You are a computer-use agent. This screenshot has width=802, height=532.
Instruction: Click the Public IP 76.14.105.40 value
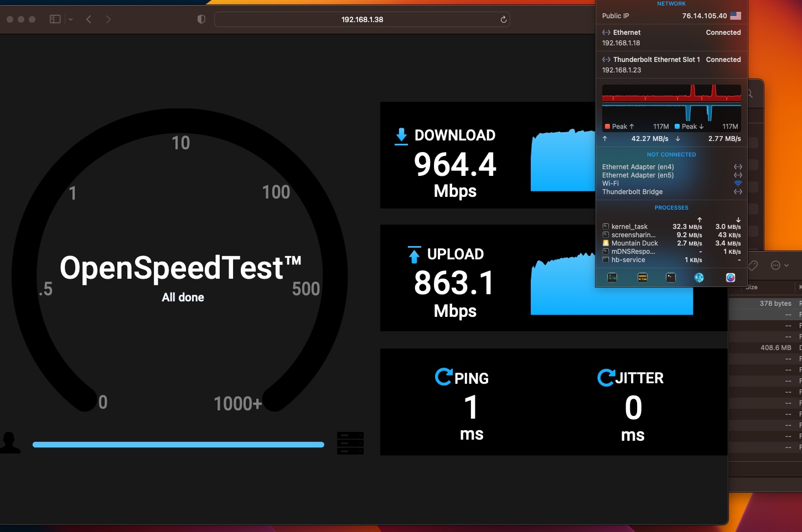point(705,16)
